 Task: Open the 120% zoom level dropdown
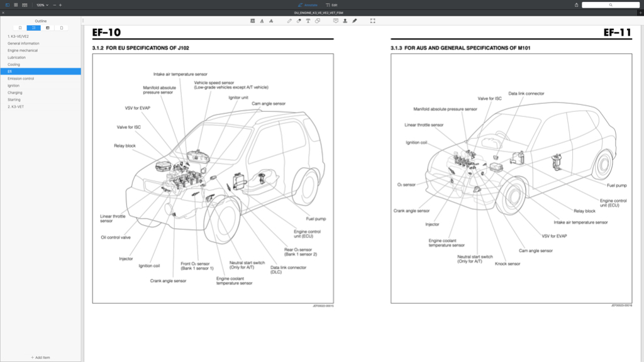coord(42,5)
